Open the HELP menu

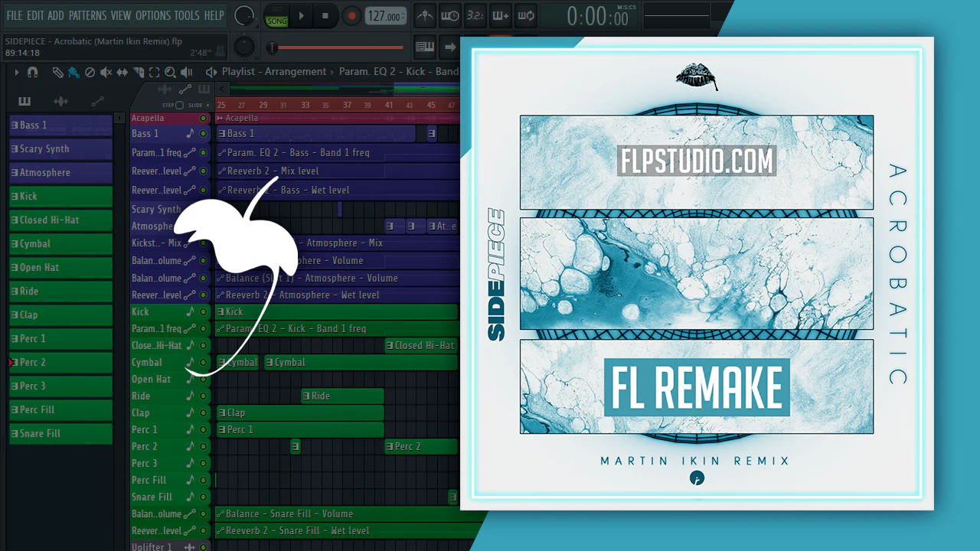214,15
